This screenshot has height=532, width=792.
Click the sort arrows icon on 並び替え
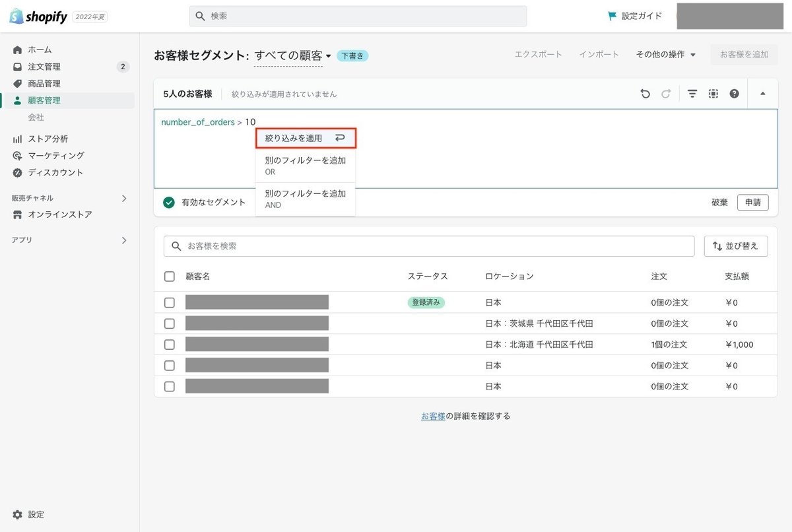tap(717, 246)
